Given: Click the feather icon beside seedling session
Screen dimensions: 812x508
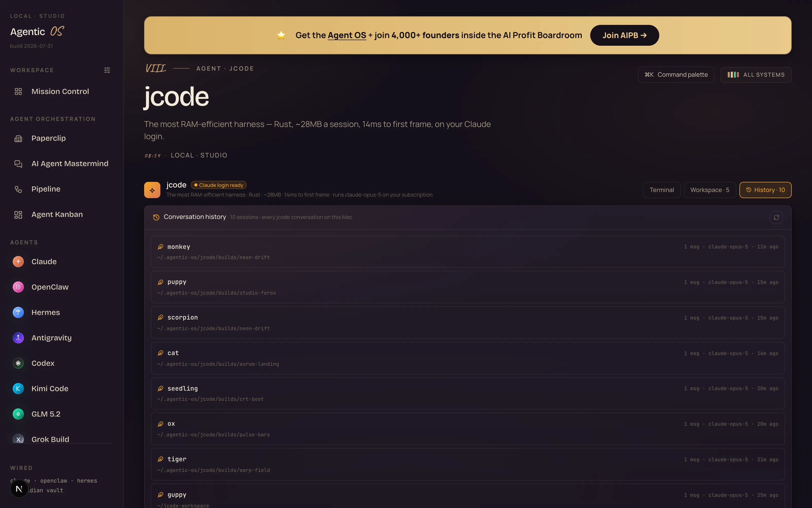Looking at the screenshot, I should point(160,388).
